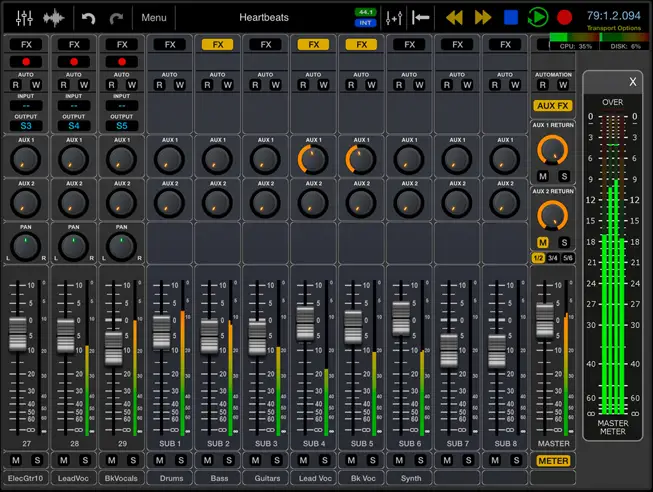Click AUX 2 knob on SUB 1 Drums

pyautogui.click(x=169, y=203)
